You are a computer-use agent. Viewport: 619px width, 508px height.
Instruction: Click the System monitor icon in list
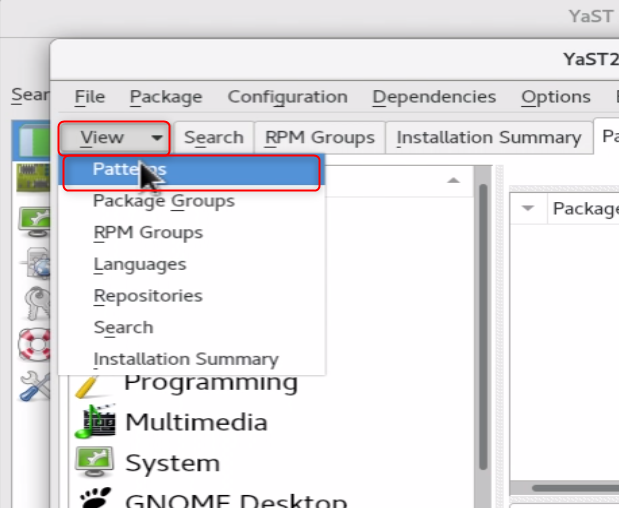tap(94, 462)
